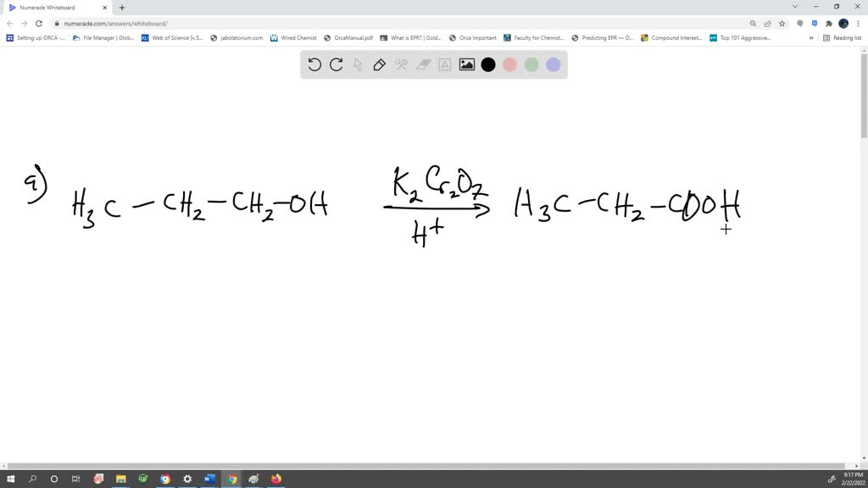
Task: Select the black color swatch
Action: pyautogui.click(x=488, y=64)
